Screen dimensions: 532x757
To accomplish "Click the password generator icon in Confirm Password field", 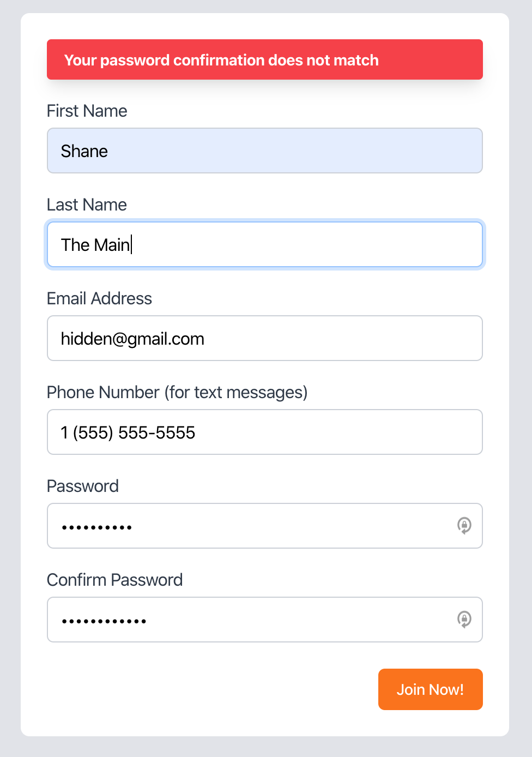I will click(464, 620).
